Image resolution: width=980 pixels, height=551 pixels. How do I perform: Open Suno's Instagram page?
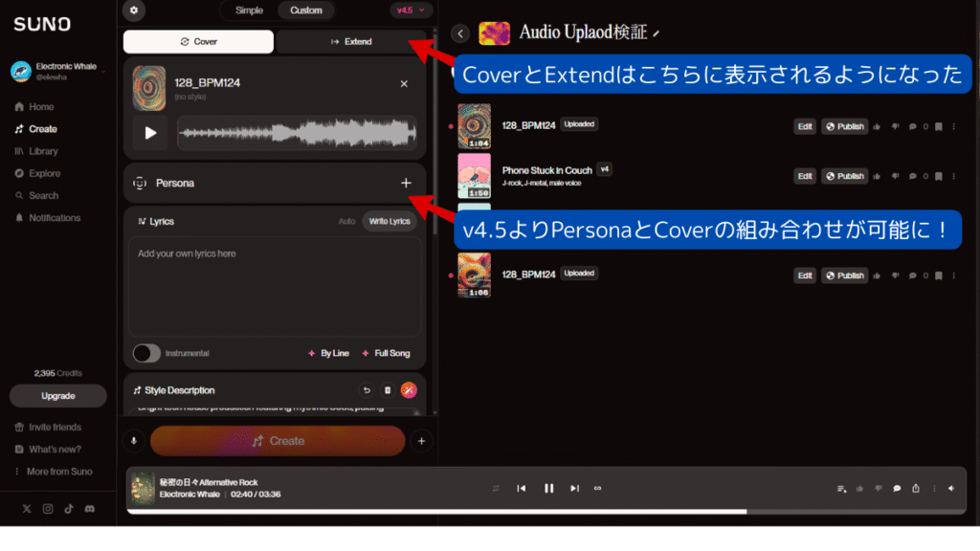[48, 509]
